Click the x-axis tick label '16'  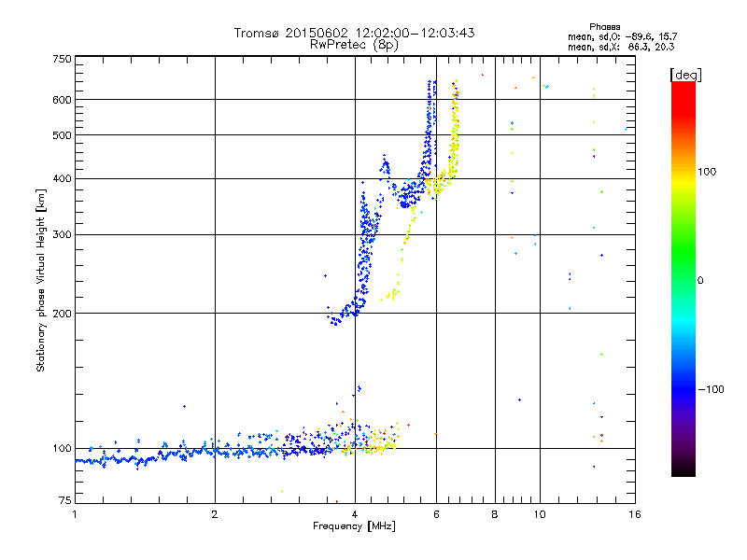(x=635, y=514)
